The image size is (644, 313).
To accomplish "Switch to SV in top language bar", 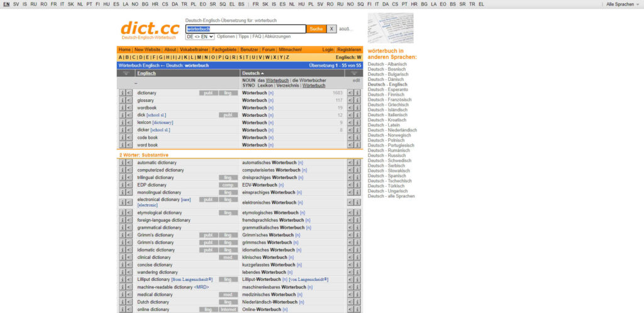I will point(16,4).
